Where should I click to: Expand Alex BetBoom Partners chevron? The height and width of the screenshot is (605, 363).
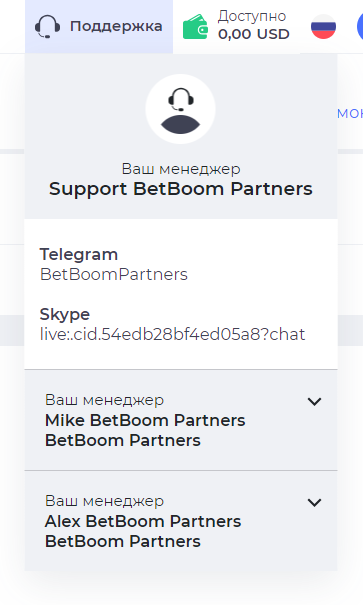tap(314, 503)
